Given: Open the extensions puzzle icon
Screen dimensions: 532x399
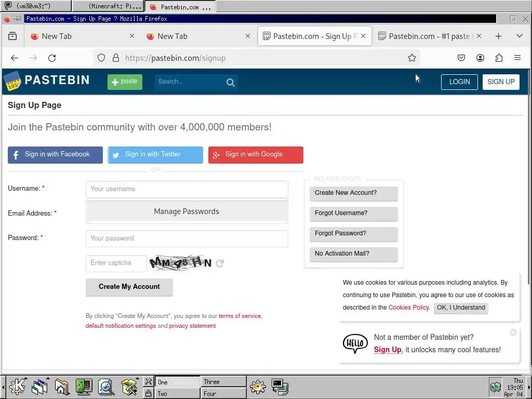Looking at the screenshot, I should coord(499,58).
